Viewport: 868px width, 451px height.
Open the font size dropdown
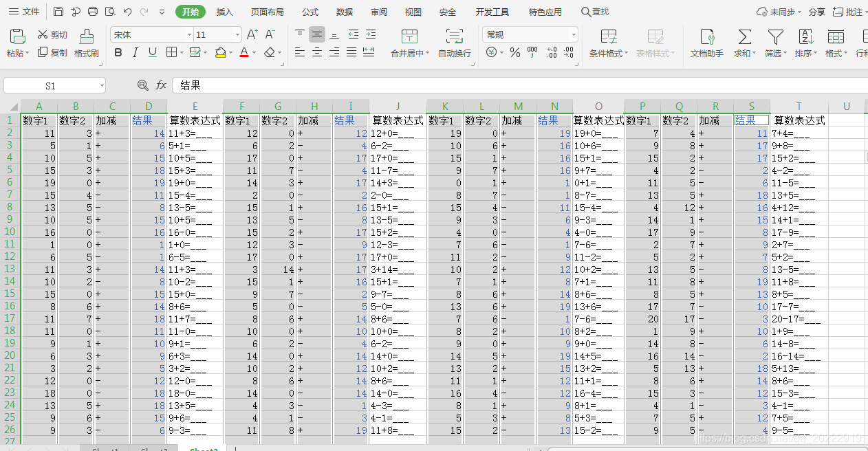click(237, 34)
